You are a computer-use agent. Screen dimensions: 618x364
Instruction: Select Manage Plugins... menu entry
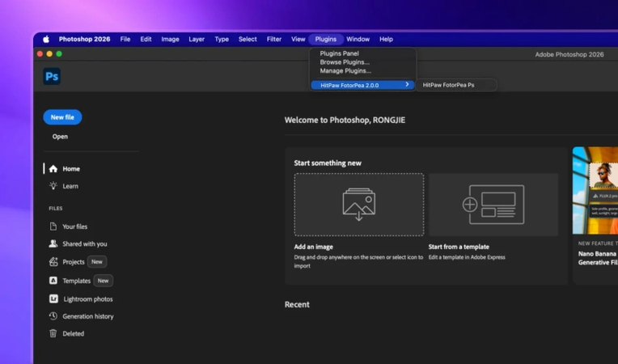pos(345,71)
